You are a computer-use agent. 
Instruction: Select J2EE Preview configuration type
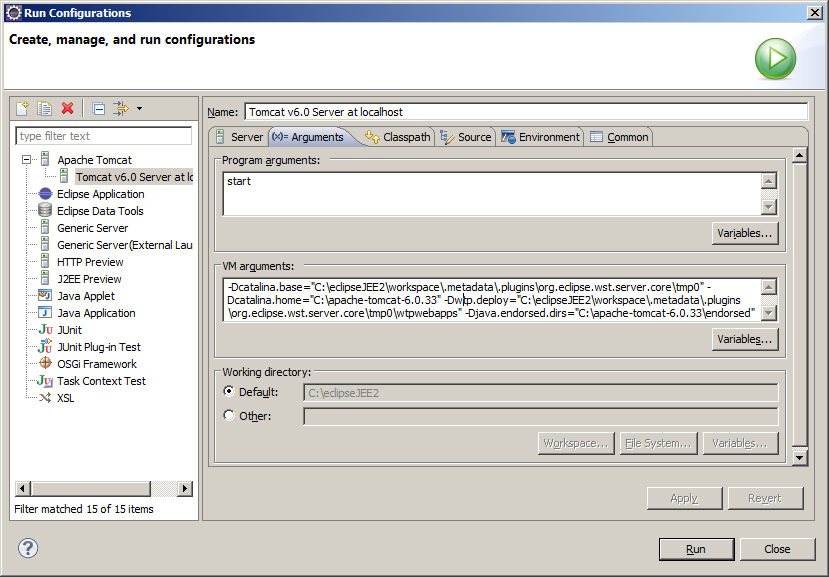point(89,279)
